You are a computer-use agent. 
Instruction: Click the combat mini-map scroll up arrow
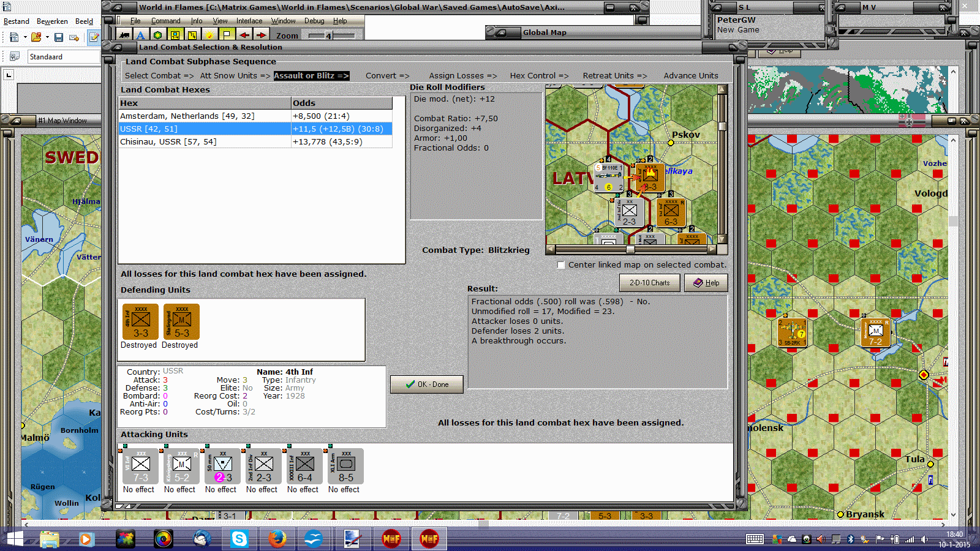[722, 89]
